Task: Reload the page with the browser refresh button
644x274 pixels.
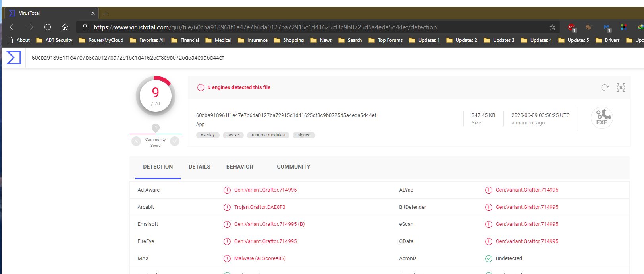Action: (x=48, y=27)
